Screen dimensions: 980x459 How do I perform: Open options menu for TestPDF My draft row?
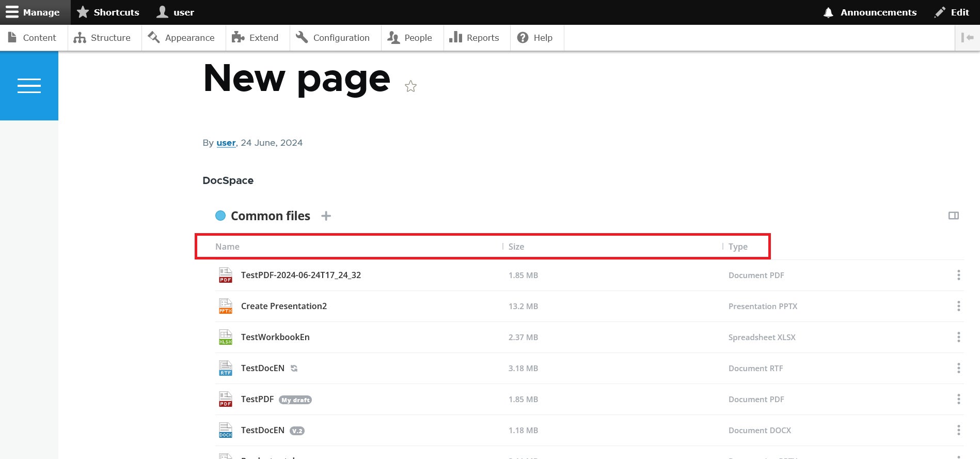pyautogui.click(x=959, y=399)
